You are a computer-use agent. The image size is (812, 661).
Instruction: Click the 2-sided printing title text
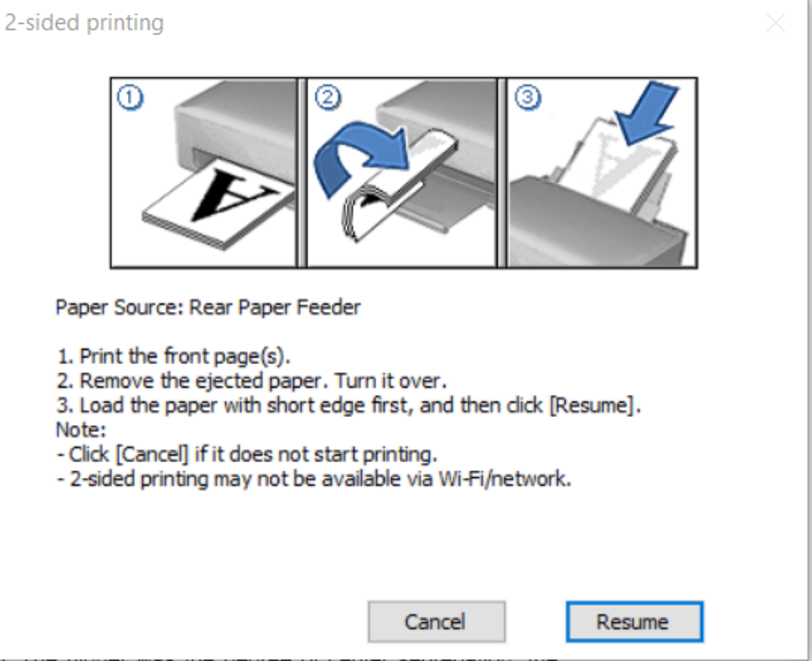(x=84, y=23)
